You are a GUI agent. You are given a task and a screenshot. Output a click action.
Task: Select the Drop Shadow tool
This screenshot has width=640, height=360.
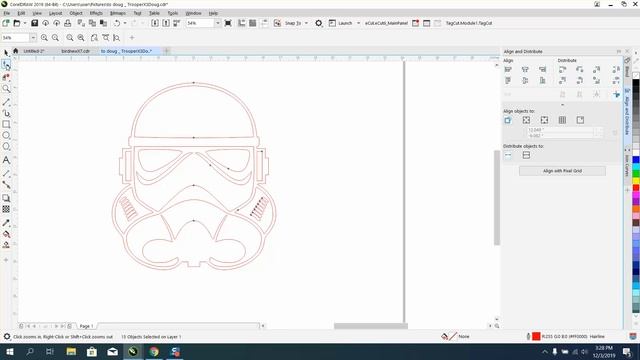tap(6, 198)
